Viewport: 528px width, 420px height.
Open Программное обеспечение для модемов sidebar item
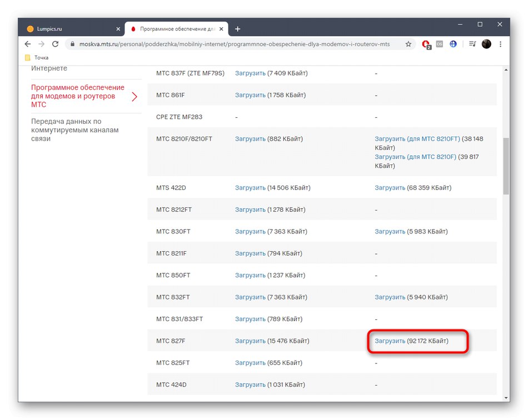click(78, 96)
